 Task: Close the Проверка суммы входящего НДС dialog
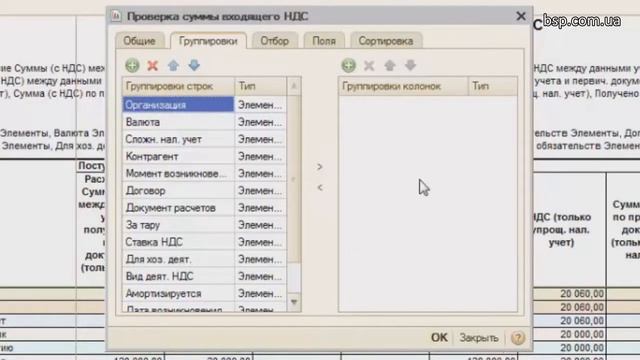pyautogui.click(x=521, y=16)
